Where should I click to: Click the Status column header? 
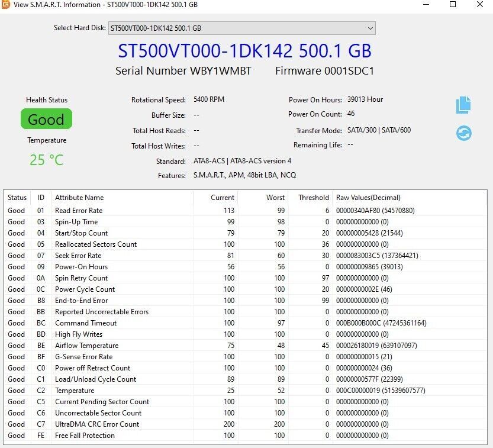pyautogui.click(x=17, y=198)
